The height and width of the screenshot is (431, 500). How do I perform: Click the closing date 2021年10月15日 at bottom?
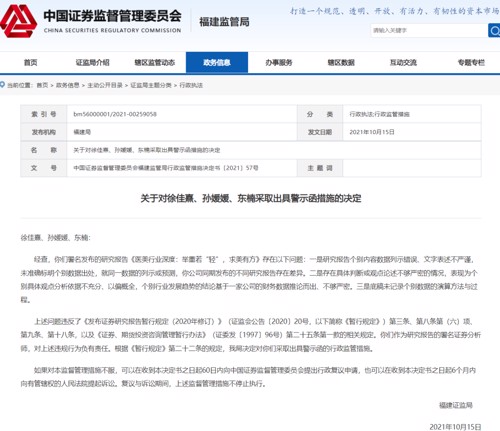click(455, 426)
